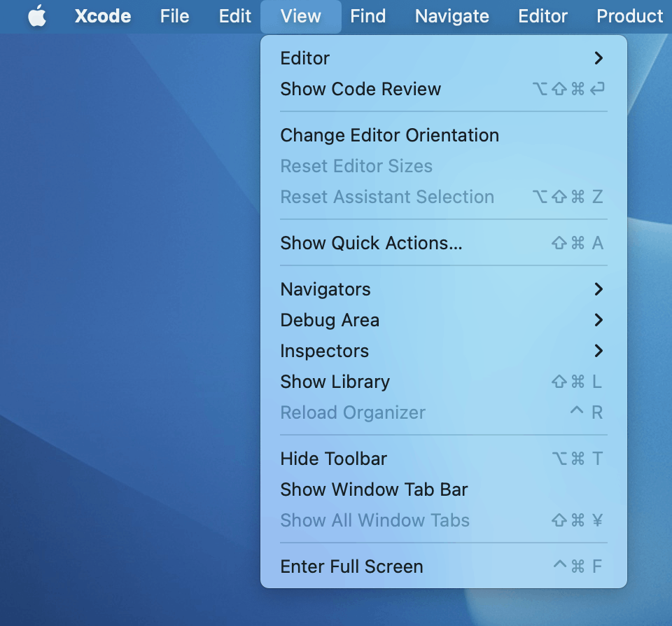Select Enter Full Screen

coord(444,566)
